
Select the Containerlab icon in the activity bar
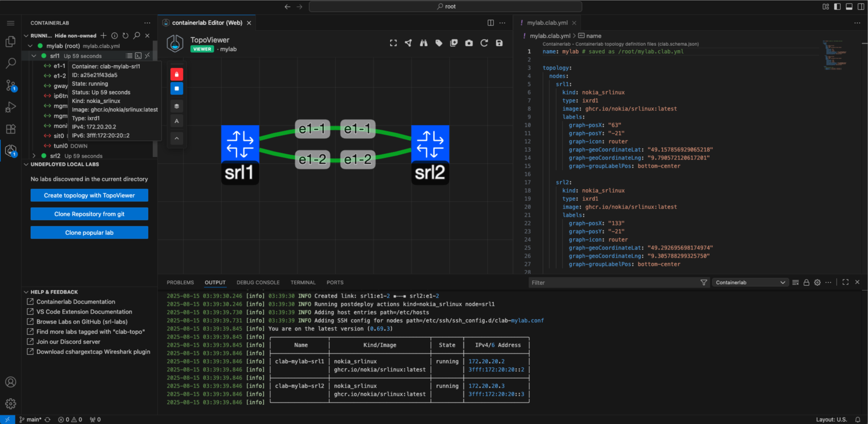(11, 150)
